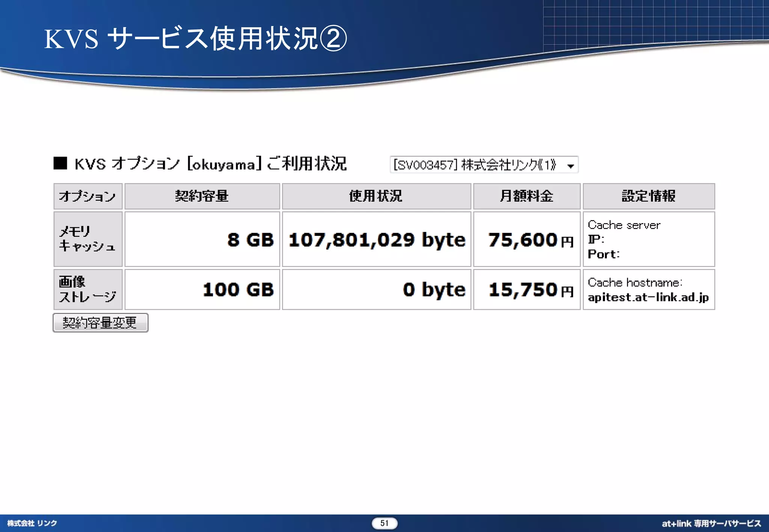Viewport: 769px width, 532px height.
Task: Click the 画像ストレージ row label
Action: [88, 289]
